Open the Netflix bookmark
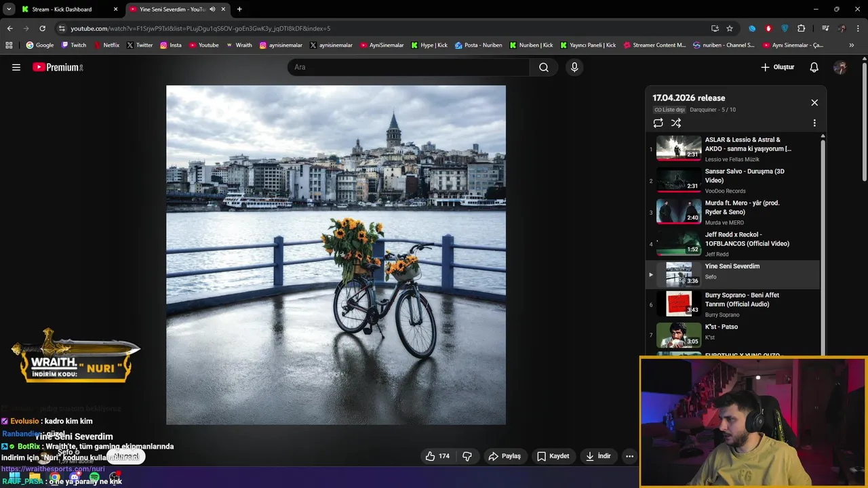 tap(106, 45)
